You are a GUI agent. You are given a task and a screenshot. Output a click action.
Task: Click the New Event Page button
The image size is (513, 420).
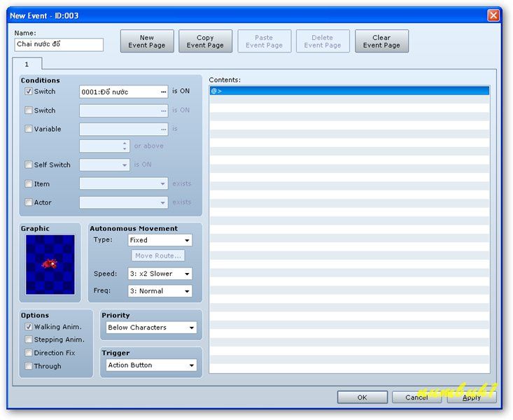pyautogui.click(x=147, y=41)
